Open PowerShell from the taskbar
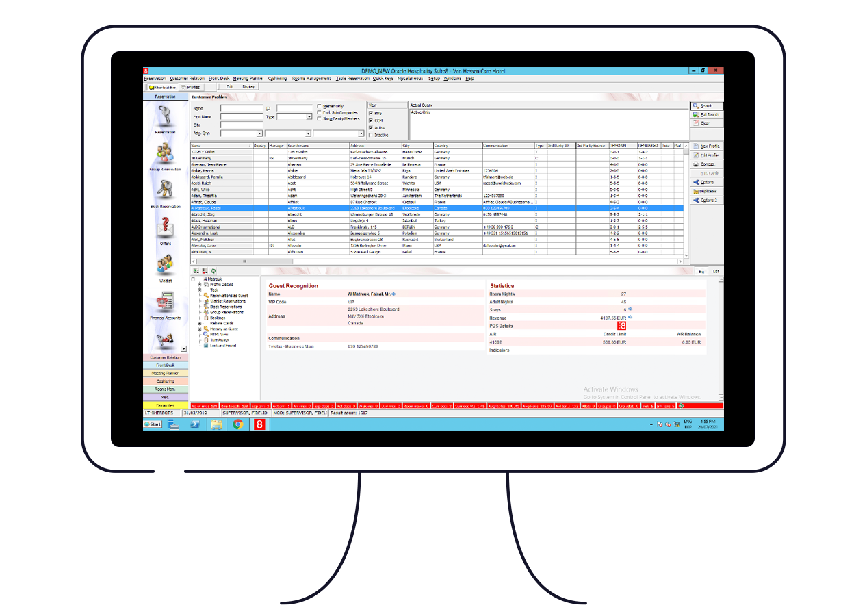This screenshot has width=867, height=616. pos(195,424)
